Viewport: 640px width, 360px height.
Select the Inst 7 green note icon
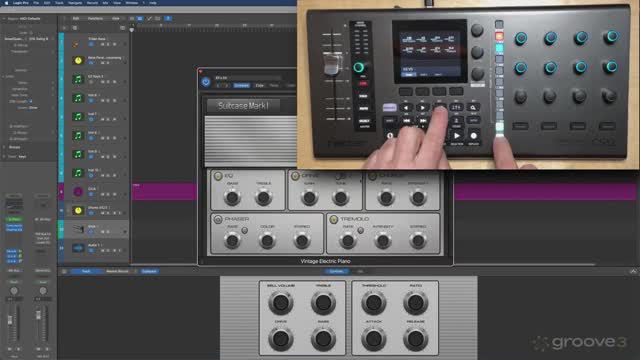78,117
